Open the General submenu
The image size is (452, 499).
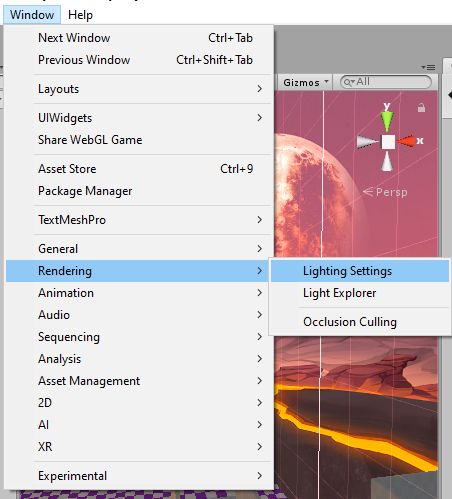(x=139, y=249)
